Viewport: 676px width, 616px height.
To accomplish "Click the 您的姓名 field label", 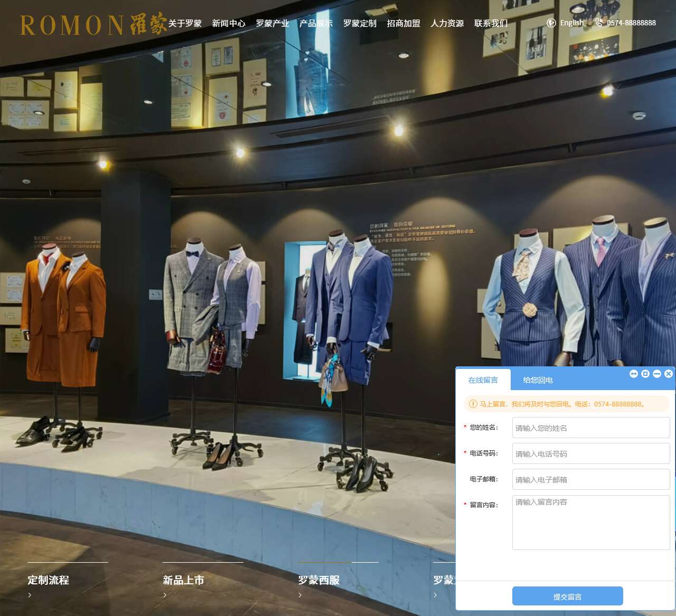I will 484,428.
